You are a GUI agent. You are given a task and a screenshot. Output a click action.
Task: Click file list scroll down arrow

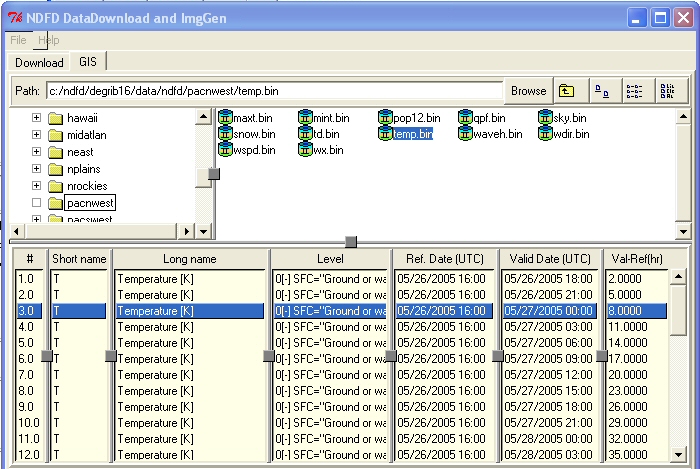coord(683,231)
